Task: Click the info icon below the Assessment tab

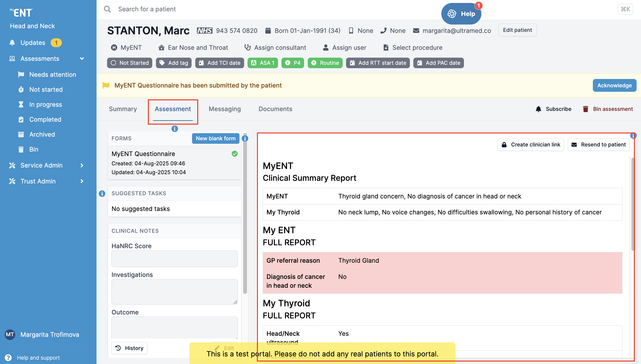Action: pyautogui.click(x=174, y=129)
